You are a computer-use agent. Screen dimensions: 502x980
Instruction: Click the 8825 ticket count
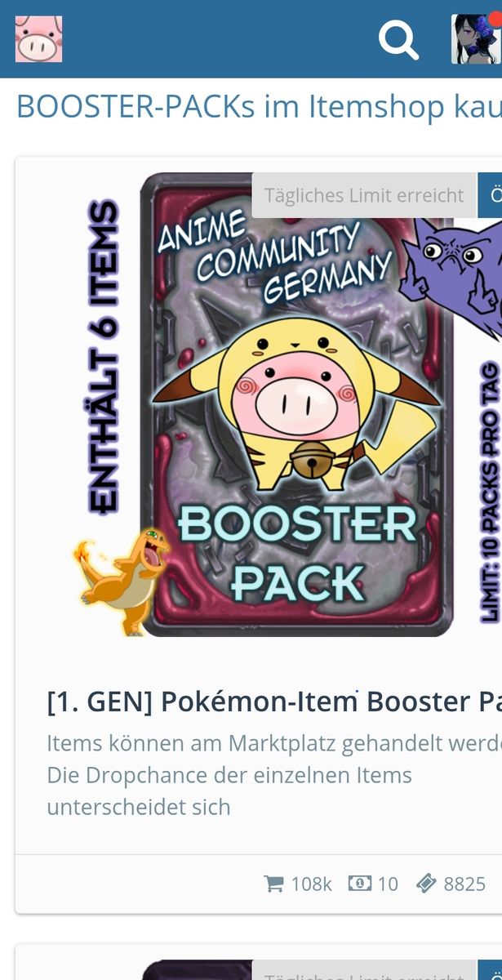tap(464, 884)
